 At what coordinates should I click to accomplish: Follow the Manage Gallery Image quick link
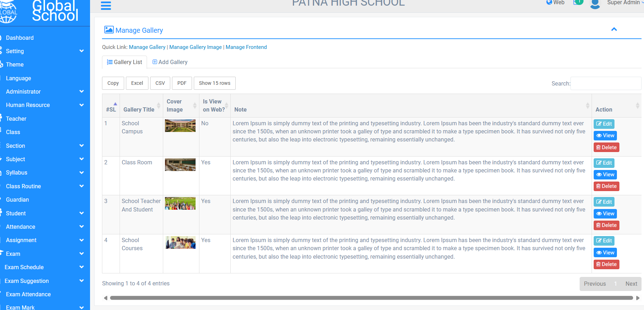[x=196, y=47]
